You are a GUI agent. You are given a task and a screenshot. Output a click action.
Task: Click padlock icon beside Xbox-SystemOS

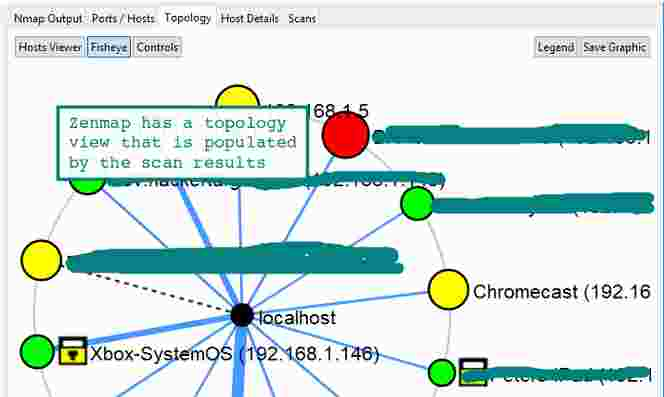73,350
